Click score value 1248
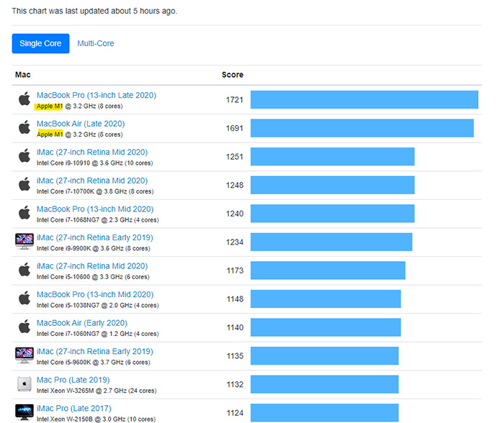 235,186
